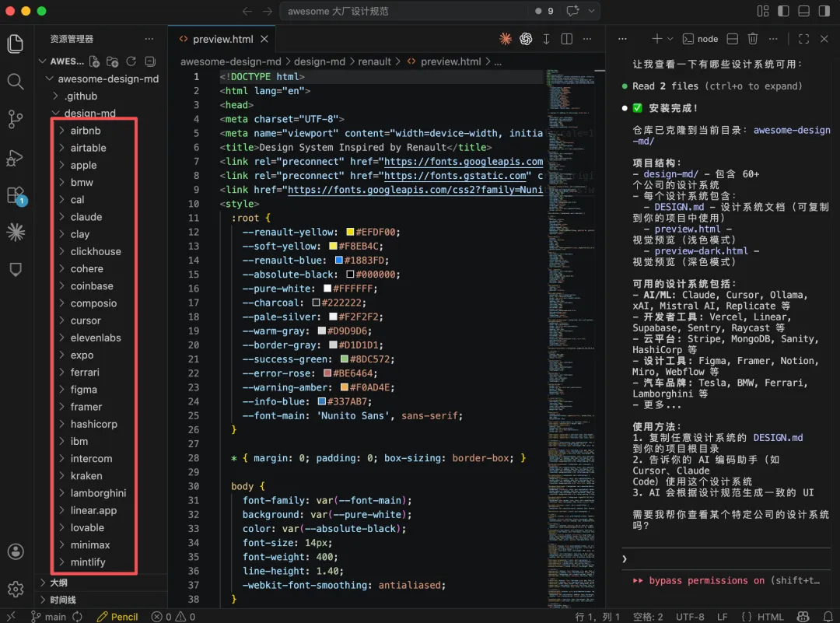This screenshot has height=623, width=840.
Task: Open the Accounts icon in activity bar
Action: pos(16,551)
